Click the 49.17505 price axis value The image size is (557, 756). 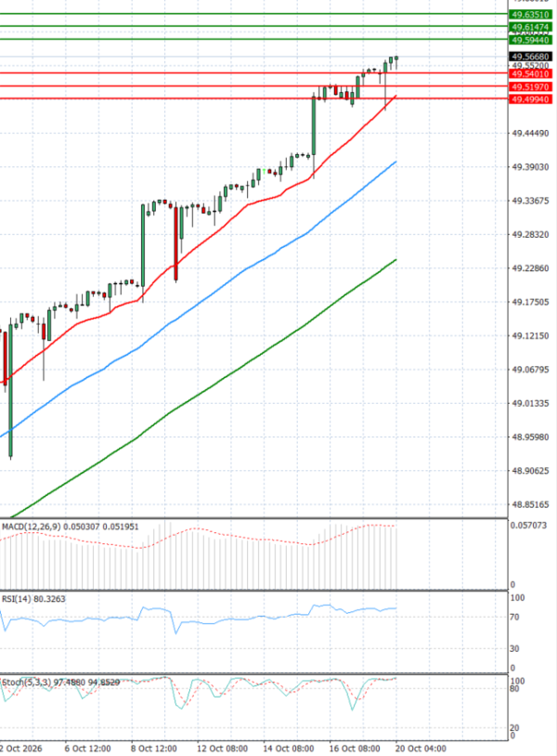[530, 302]
